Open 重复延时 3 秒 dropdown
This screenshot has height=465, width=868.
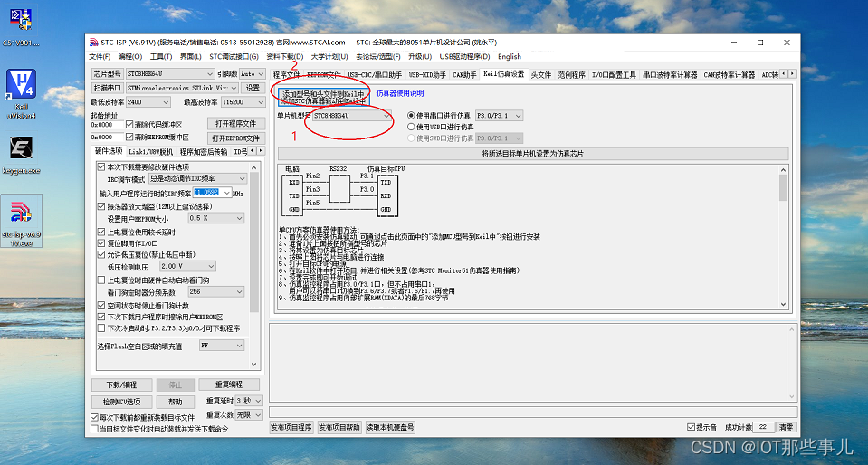pos(249,400)
